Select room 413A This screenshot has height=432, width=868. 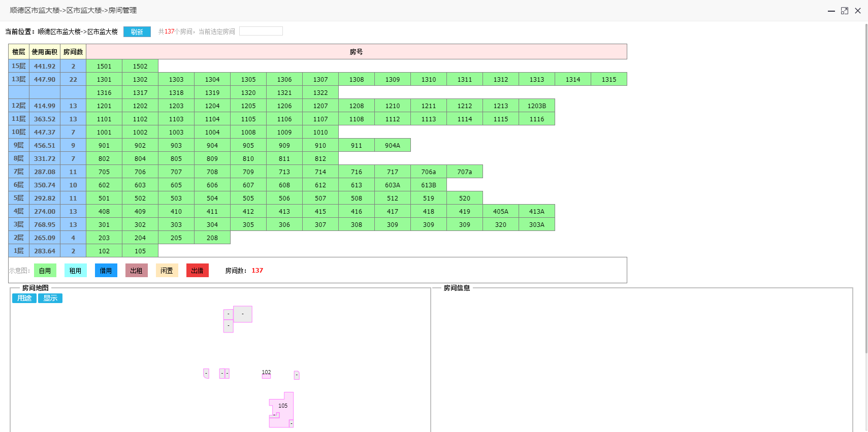click(x=537, y=211)
